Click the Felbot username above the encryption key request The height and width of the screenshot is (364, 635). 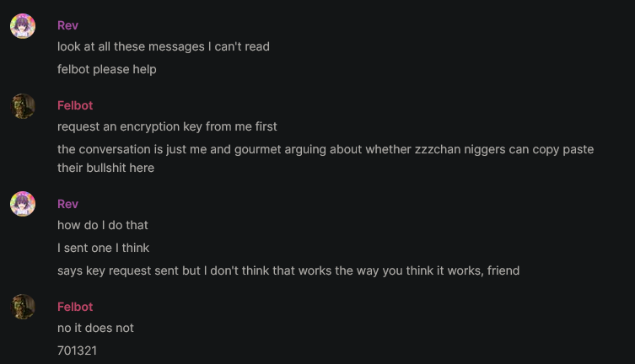tap(75, 105)
